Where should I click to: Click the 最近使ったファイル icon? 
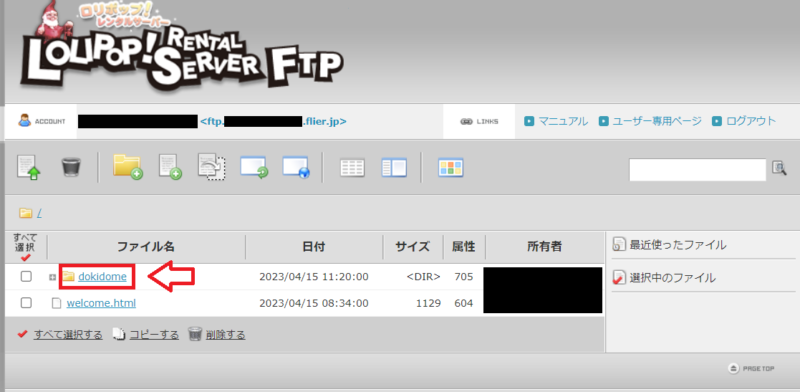coord(619,245)
